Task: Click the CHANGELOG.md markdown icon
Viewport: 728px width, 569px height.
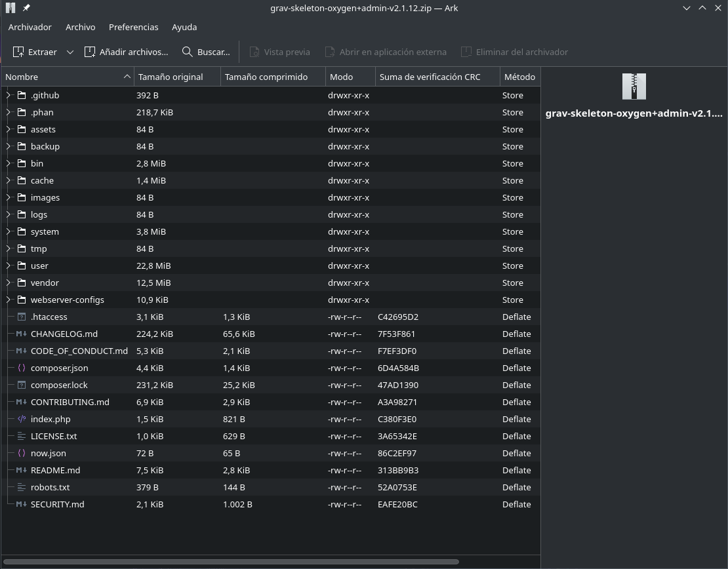Action: point(22,334)
